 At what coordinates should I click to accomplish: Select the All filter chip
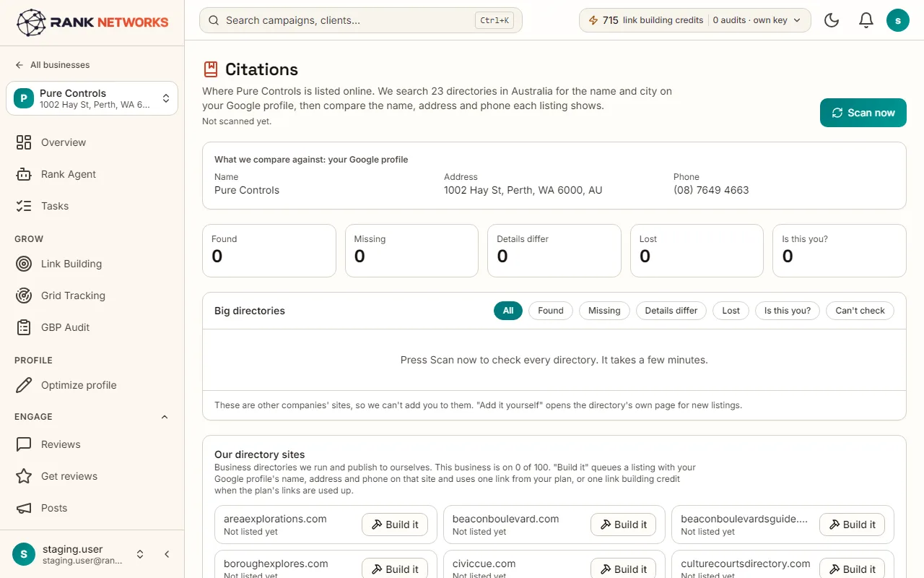(508, 311)
